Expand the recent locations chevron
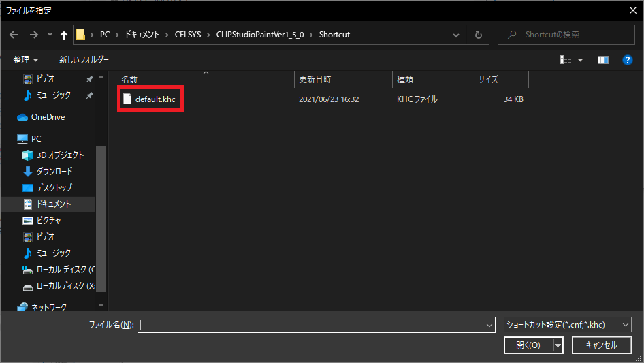Viewport: 644px width, 363px height. [50, 35]
